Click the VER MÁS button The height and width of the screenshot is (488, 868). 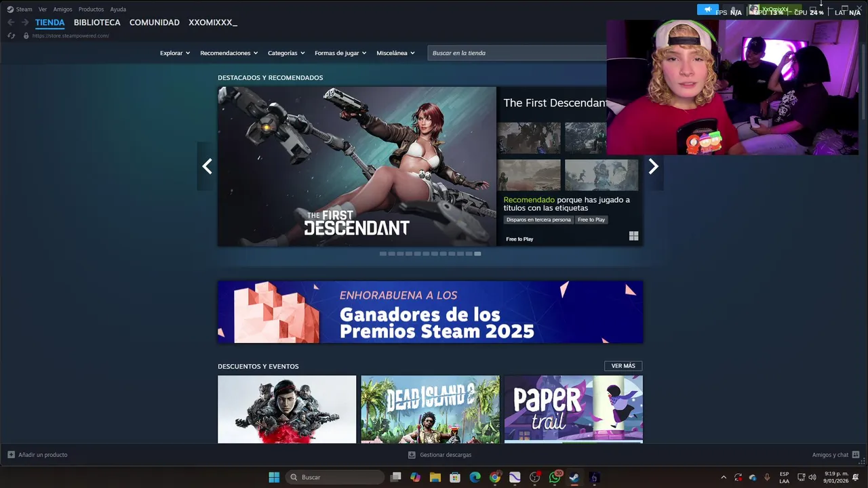pyautogui.click(x=623, y=366)
